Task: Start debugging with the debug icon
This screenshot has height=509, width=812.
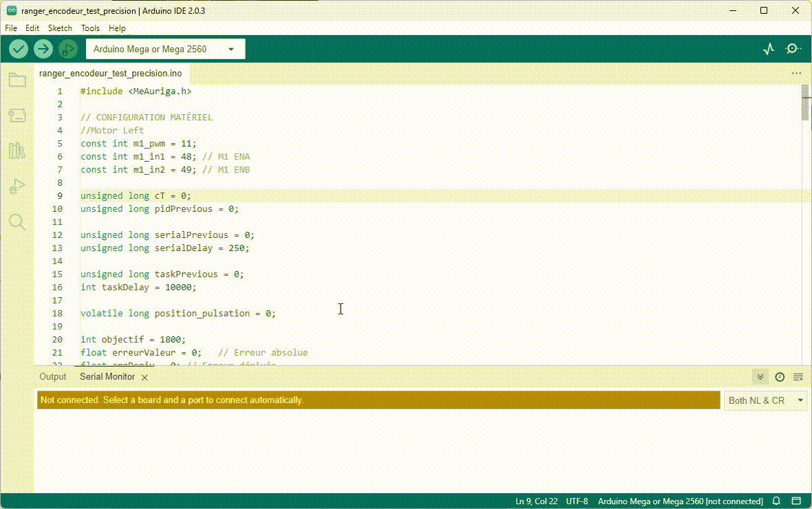Action: [67, 49]
